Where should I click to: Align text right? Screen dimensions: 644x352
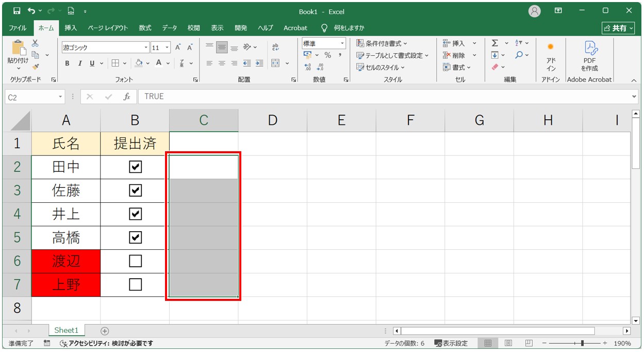(x=234, y=63)
